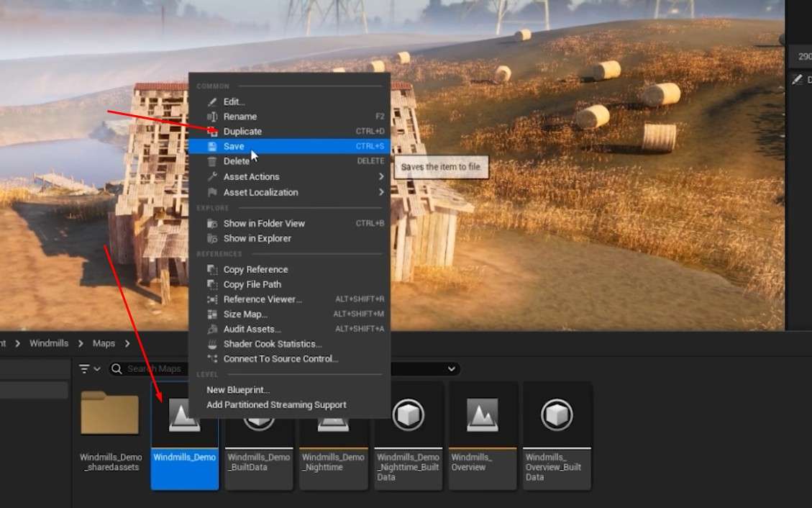
Task: Expand the Asset Localization submenu arrow
Action: [381, 193]
